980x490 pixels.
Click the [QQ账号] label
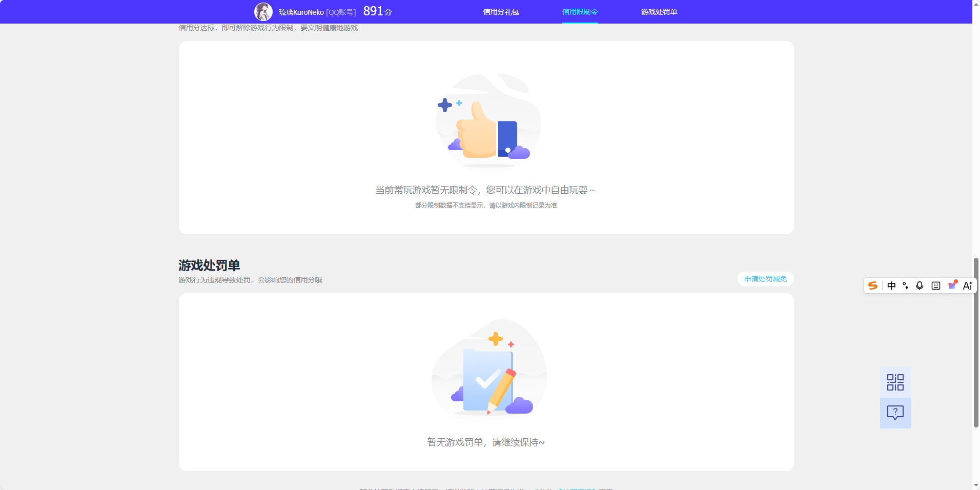pyautogui.click(x=341, y=12)
